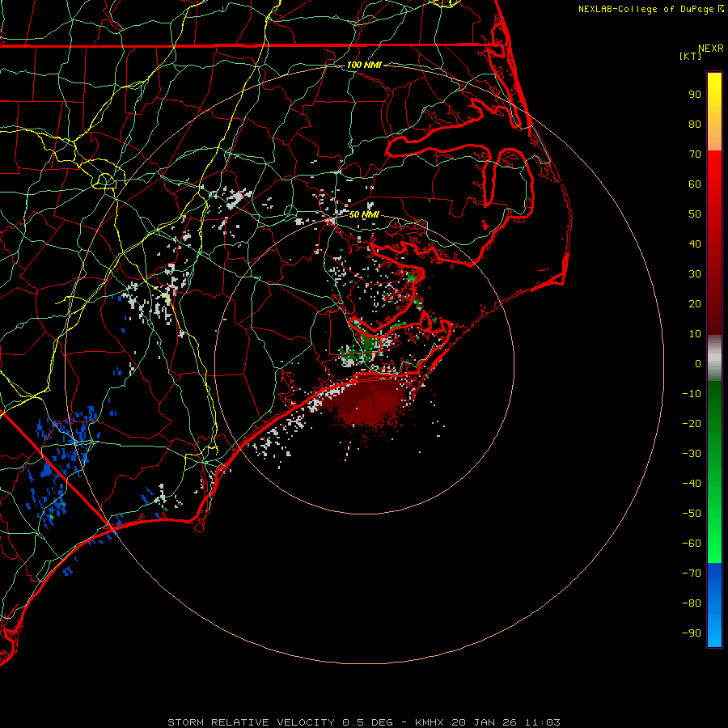Select the positive 70 scale value
Image resolution: width=728 pixels, height=728 pixels.
point(695,154)
